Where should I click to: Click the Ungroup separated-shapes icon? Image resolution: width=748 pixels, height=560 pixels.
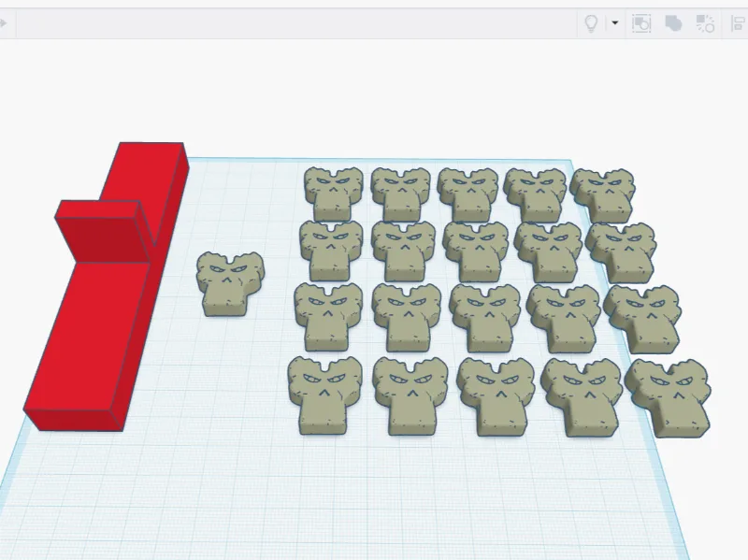(x=705, y=22)
